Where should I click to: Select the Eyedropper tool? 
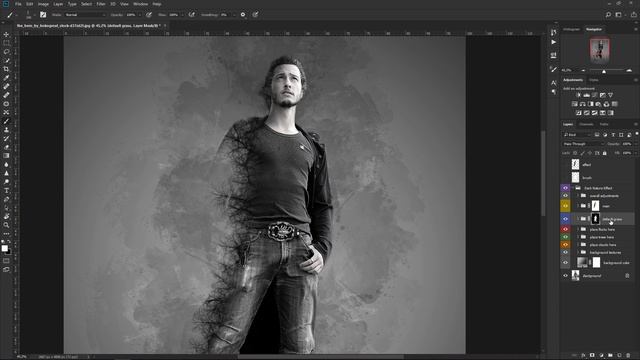[6, 78]
